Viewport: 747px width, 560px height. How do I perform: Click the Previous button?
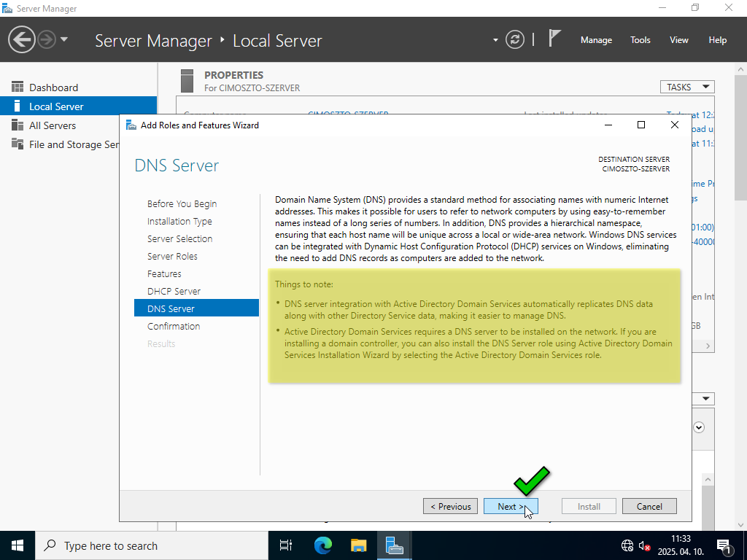(x=450, y=506)
